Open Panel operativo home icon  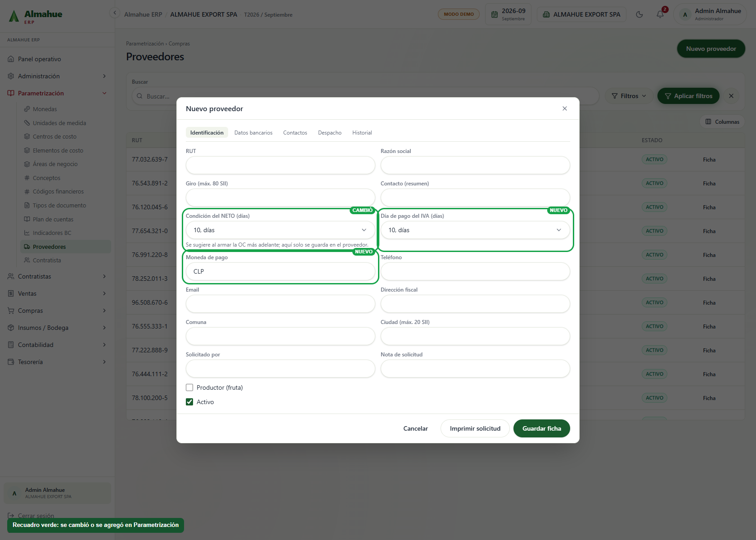11,59
